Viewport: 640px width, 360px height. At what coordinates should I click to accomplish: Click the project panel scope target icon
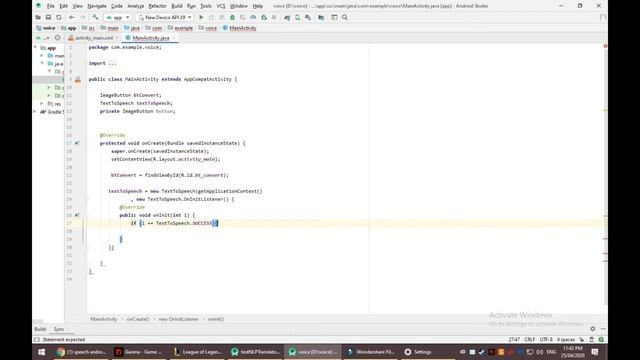[58, 38]
